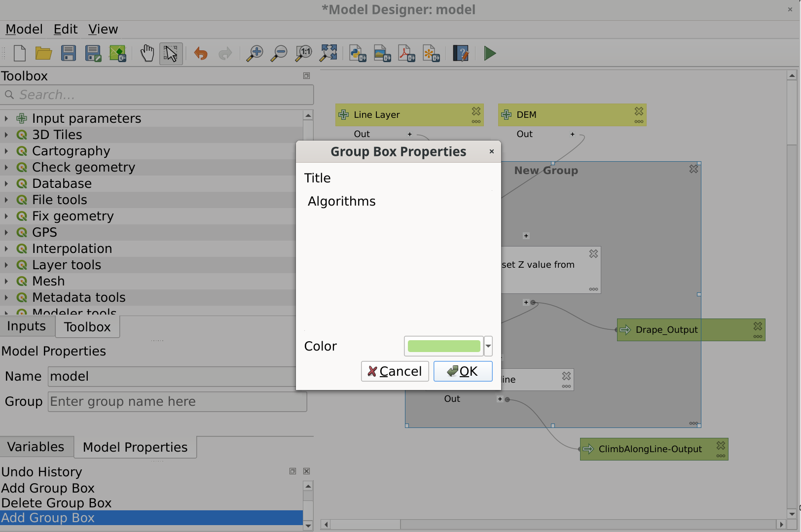This screenshot has width=801, height=532.
Task: Click the Export as Python script icon
Action: [x=358, y=53]
